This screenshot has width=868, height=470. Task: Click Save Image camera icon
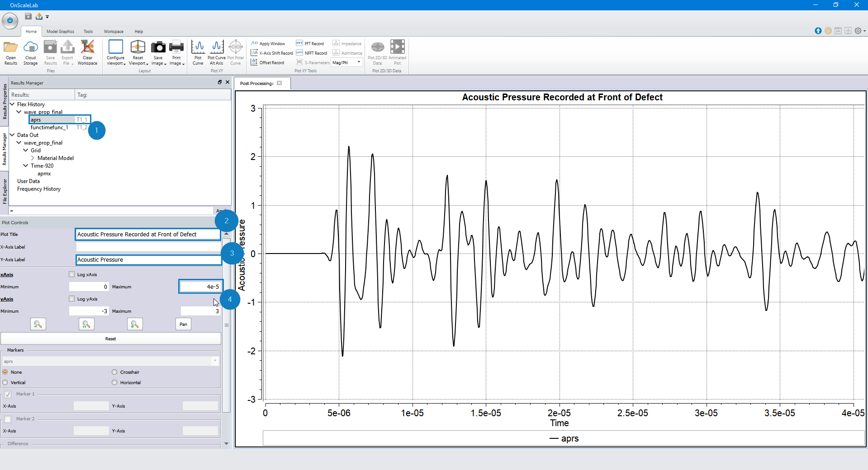pyautogui.click(x=158, y=47)
